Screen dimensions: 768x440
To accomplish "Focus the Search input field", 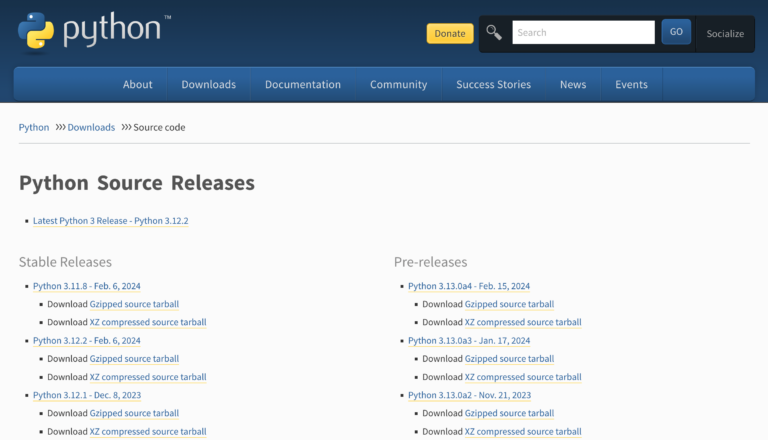I will click(583, 32).
